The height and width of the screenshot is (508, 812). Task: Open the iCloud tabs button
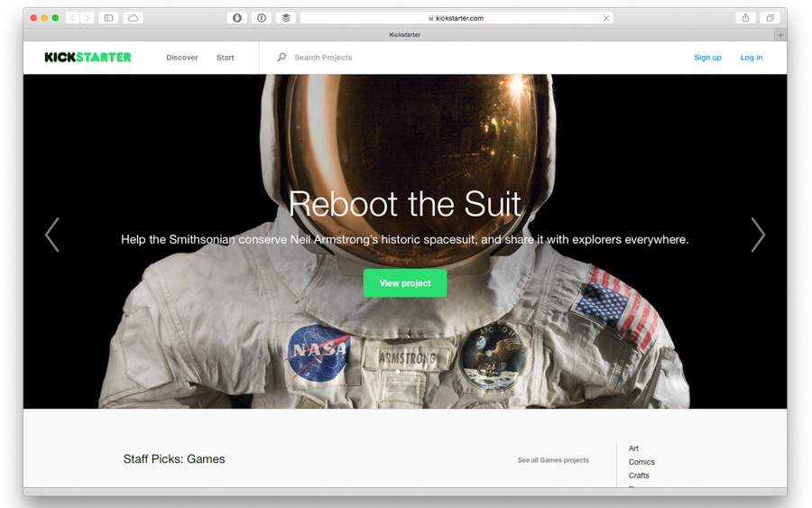(x=134, y=18)
